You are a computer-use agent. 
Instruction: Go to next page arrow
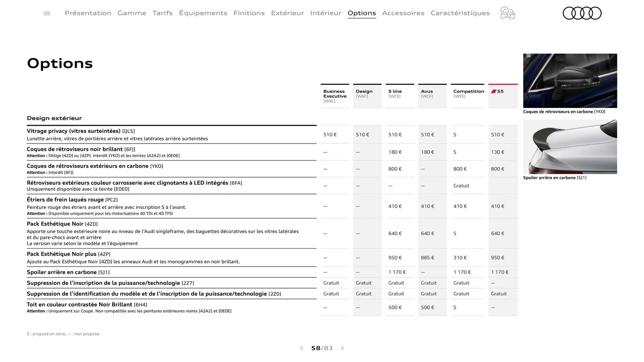[x=342, y=348]
